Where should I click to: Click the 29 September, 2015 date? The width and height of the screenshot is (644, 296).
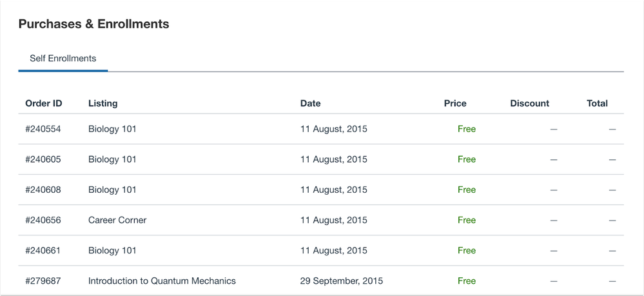pos(341,281)
